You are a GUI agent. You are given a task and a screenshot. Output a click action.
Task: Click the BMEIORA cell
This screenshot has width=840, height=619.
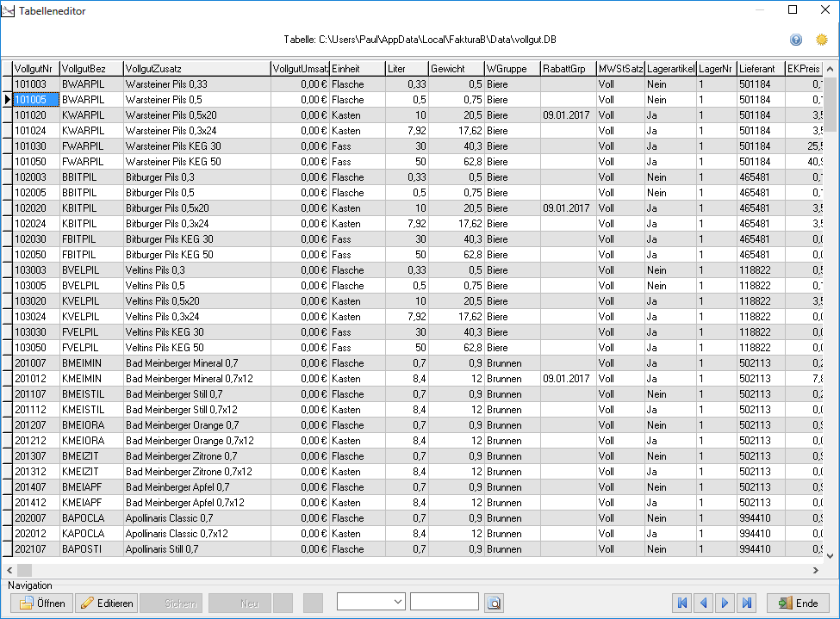(x=91, y=425)
